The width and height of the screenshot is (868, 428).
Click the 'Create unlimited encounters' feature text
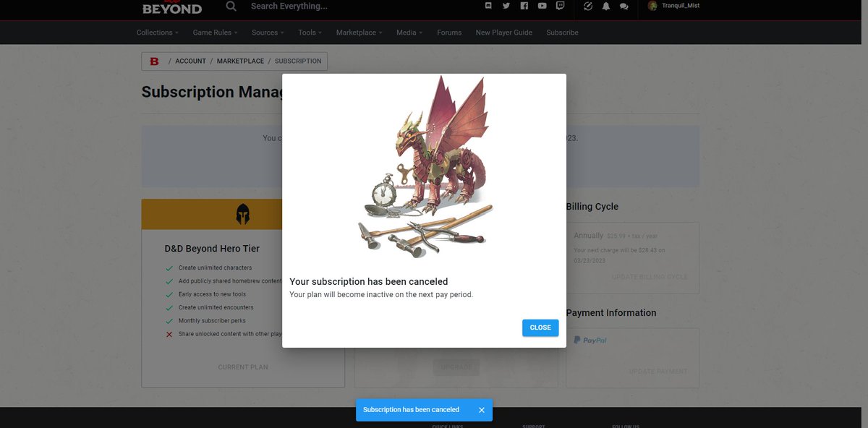coord(216,308)
